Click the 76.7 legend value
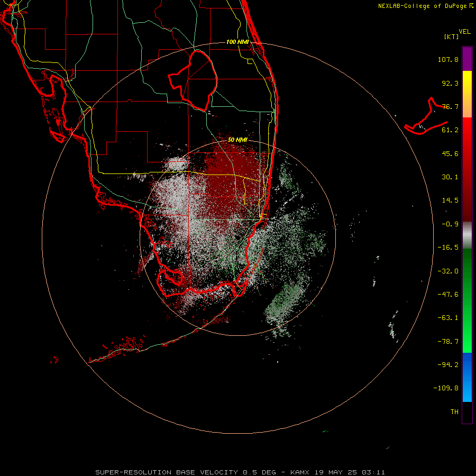Viewport: 476px width, 476px height. (450, 106)
